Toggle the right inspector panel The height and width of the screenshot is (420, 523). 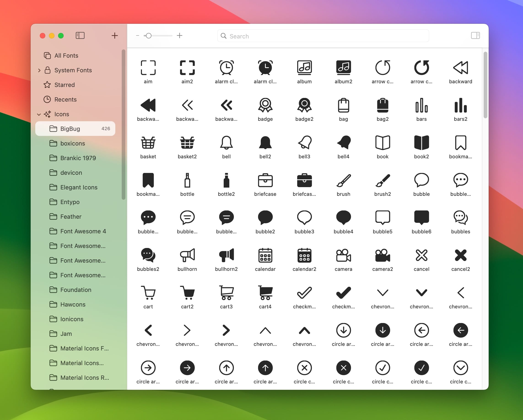pos(475,36)
